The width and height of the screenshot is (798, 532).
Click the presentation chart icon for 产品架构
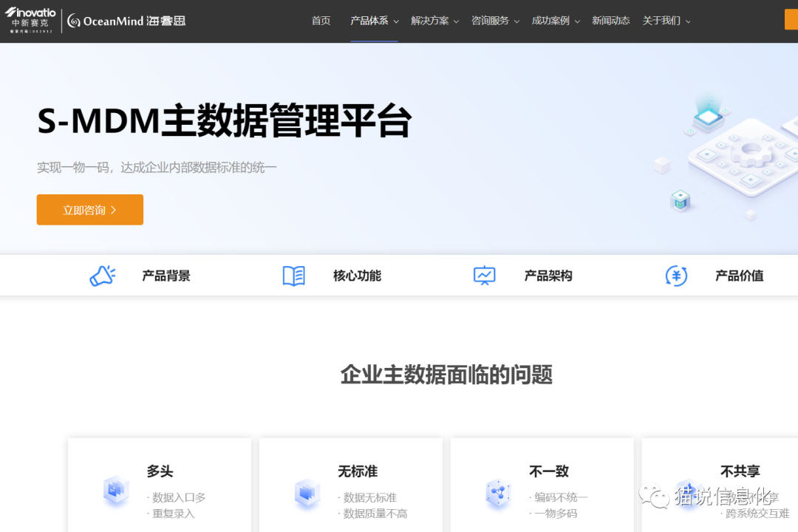(485, 276)
